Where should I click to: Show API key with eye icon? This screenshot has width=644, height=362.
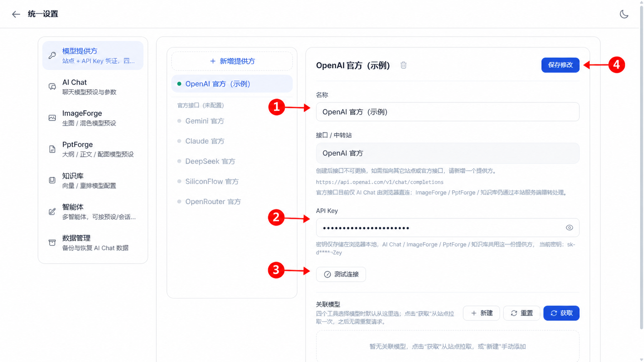pos(569,228)
